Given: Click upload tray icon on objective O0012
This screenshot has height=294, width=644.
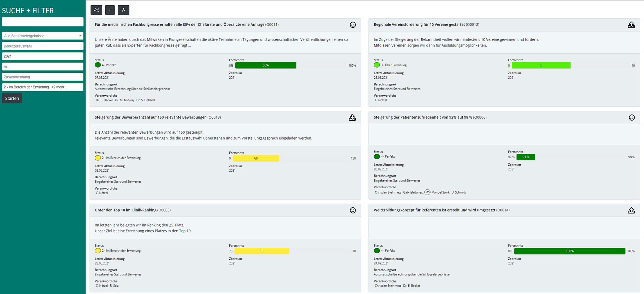Looking at the screenshot, I should [x=631, y=25].
